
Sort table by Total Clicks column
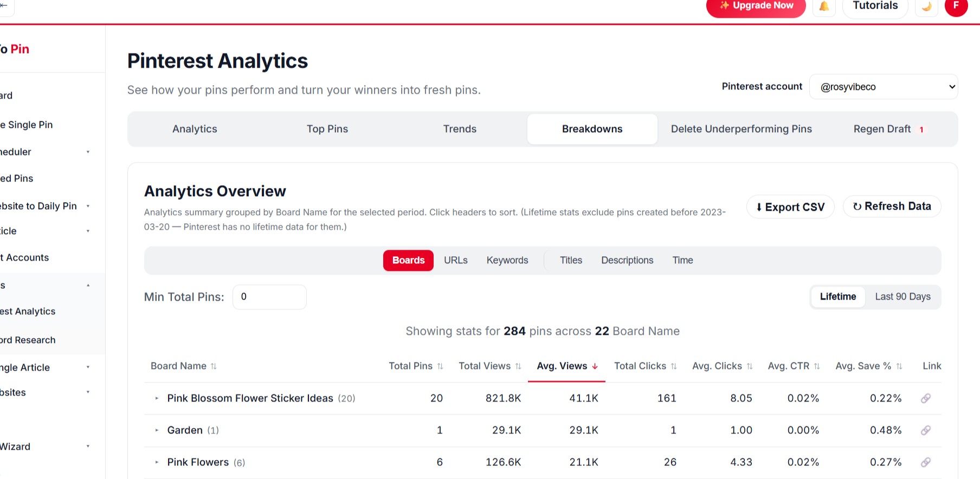(645, 366)
